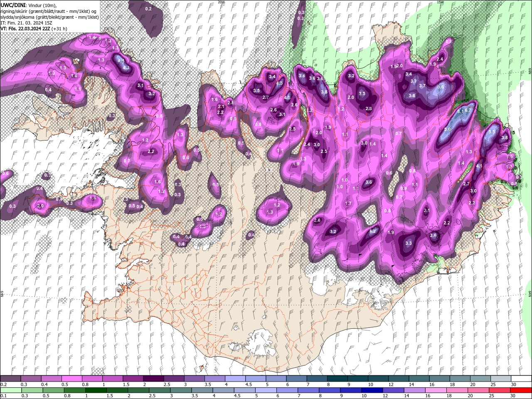Click the 20W longitude label

(221, 2)
